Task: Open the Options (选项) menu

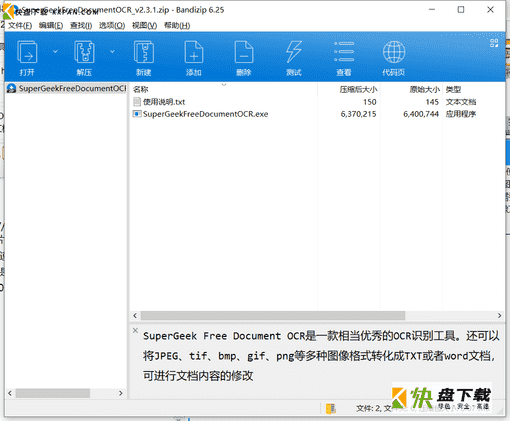Action: point(112,25)
